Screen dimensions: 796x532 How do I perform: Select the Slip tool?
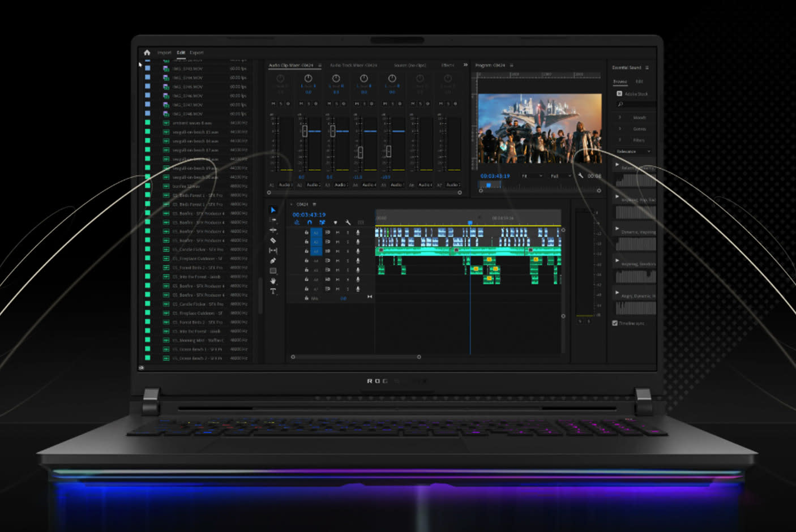273,250
